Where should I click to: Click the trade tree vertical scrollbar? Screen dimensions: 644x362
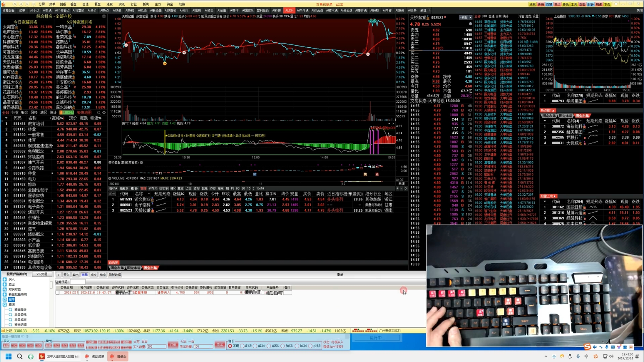(x=51, y=284)
